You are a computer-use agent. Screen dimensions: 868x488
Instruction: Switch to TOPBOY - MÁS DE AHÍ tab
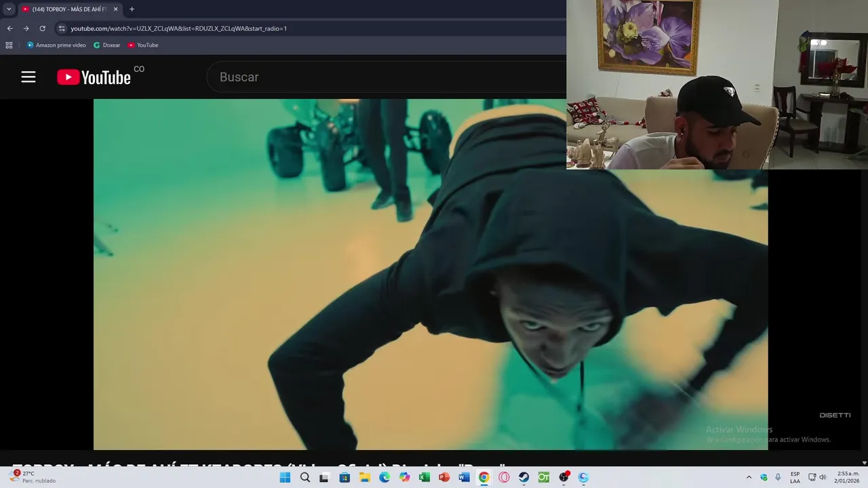65,9
